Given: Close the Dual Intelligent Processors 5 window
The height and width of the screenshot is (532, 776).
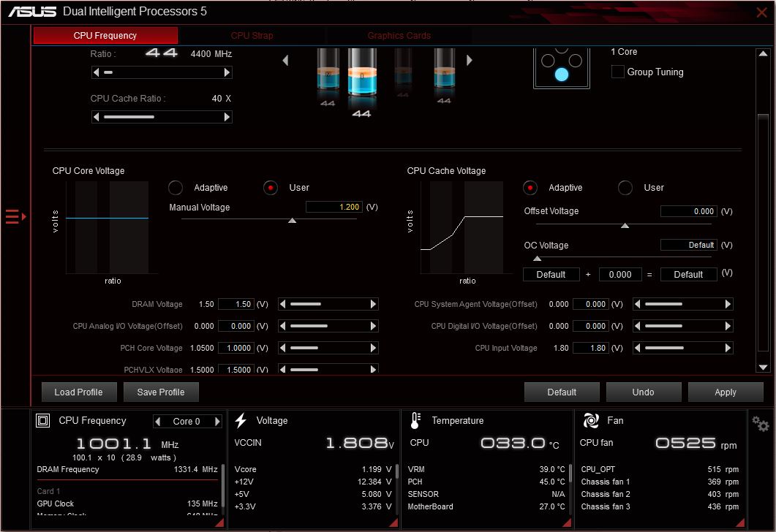Looking at the screenshot, I should coord(761,12).
